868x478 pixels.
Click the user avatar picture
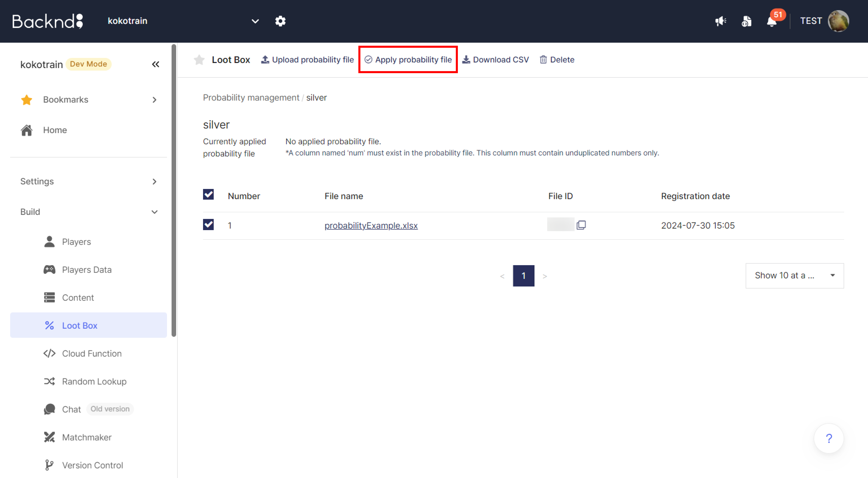tap(838, 21)
